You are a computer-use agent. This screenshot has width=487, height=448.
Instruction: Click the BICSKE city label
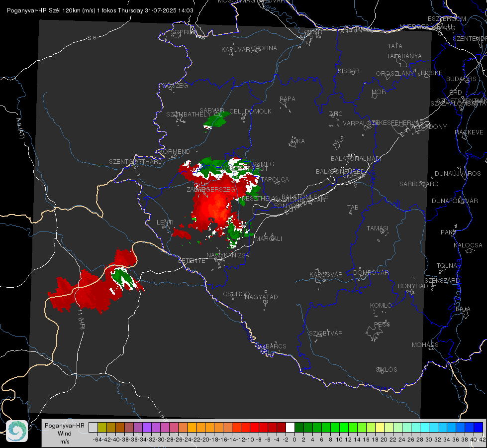coord(431,73)
